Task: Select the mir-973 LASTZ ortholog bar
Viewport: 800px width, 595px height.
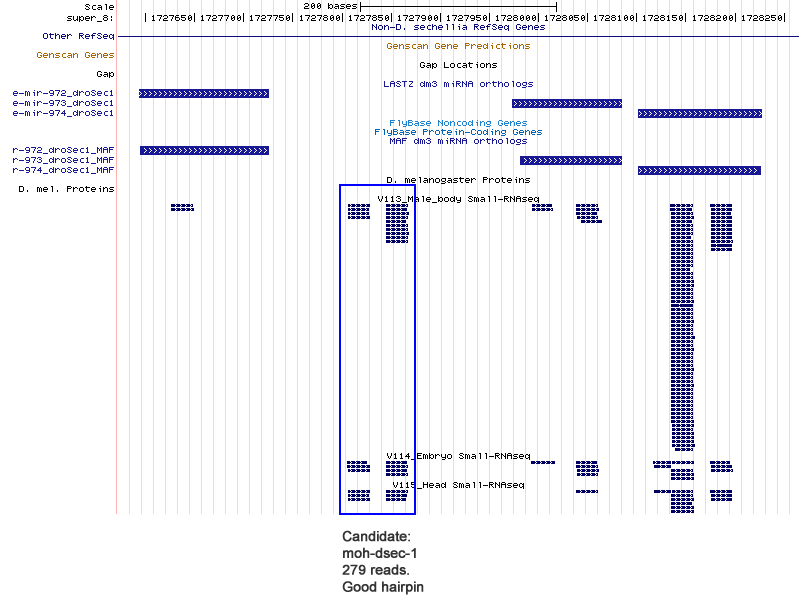Action: point(566,103)
